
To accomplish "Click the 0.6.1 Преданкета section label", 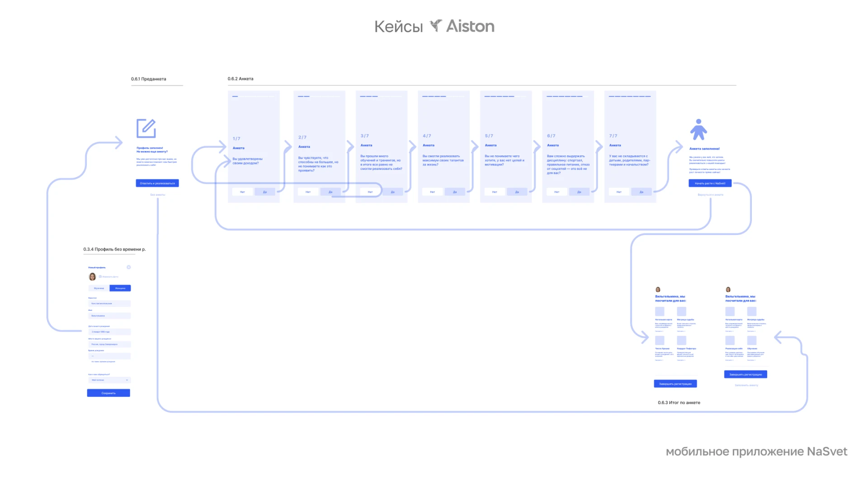I will (x=149, y=79).
